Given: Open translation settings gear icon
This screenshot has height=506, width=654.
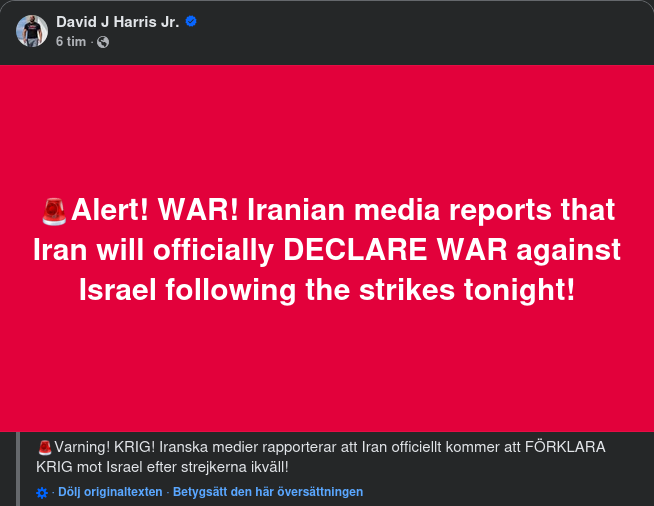Looking at the screenshot, I should tap(42, 492).
